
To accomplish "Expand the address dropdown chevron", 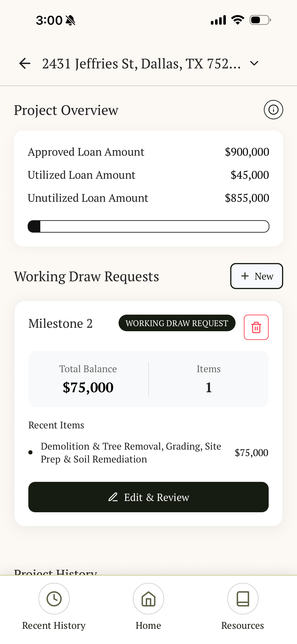I will tap(254, 63).
